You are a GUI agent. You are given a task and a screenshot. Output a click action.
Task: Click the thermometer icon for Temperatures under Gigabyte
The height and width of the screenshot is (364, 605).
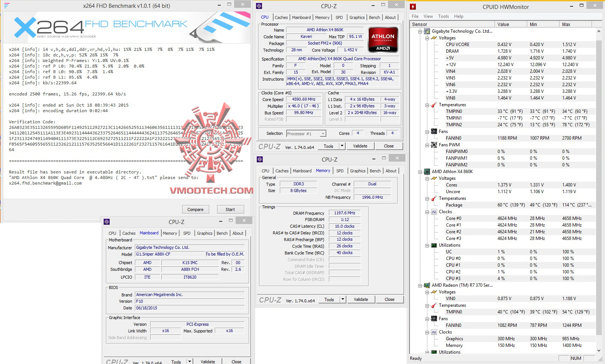click(x=434, y=105)
